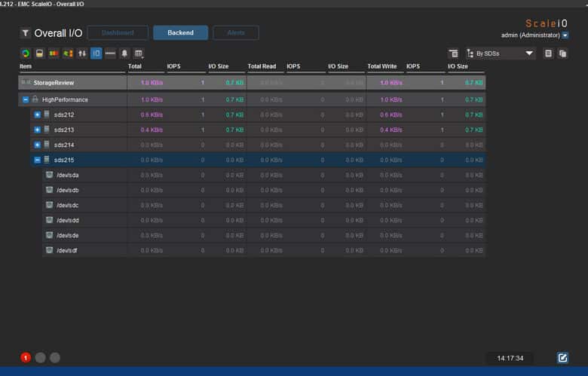Collapse the HighPerformance protection domain
Screen dimensions: 588x376
coord(25,99)
